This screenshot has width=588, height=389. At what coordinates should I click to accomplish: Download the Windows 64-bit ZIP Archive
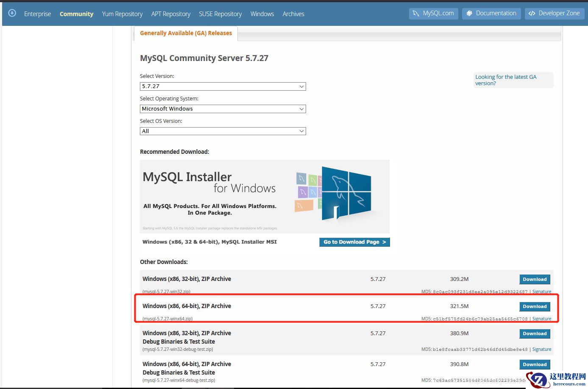click(535, 306)
